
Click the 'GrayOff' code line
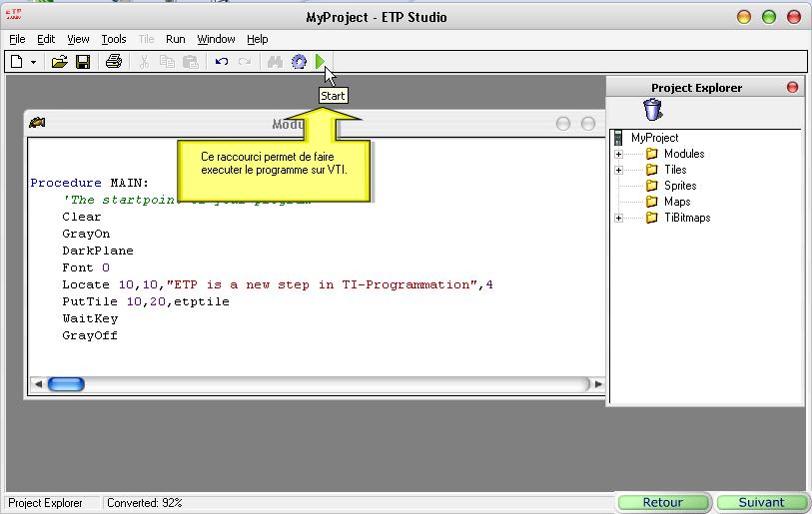pos(90,336)
